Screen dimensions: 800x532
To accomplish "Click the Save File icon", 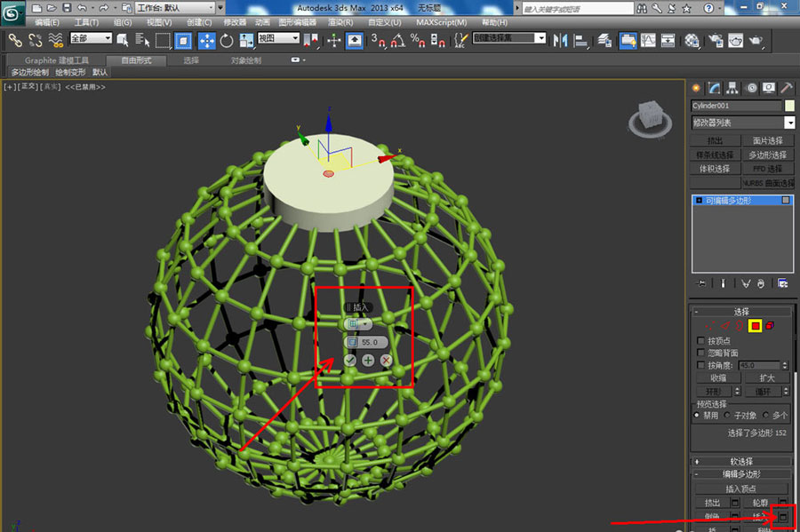I will (67, 8).
